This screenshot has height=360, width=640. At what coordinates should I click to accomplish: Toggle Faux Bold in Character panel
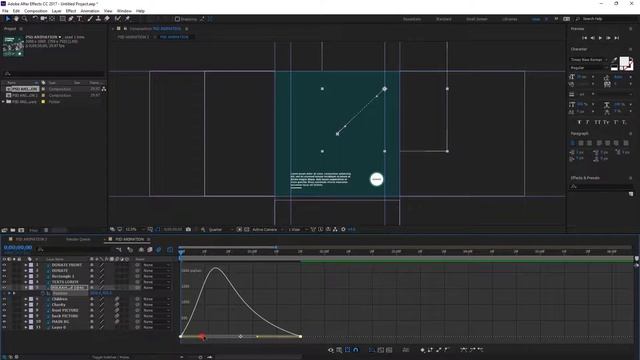tap(580, 122)
